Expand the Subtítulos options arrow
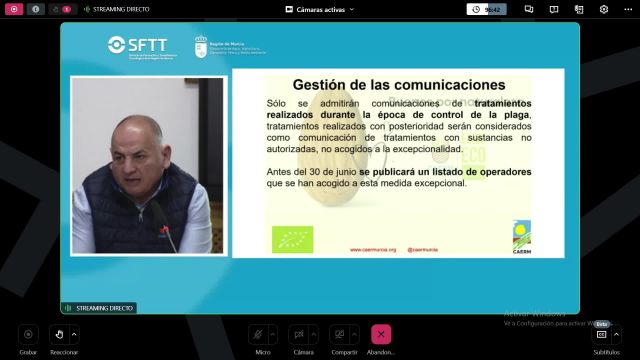Viewport: 640px width, 360px height. (616, 335)
